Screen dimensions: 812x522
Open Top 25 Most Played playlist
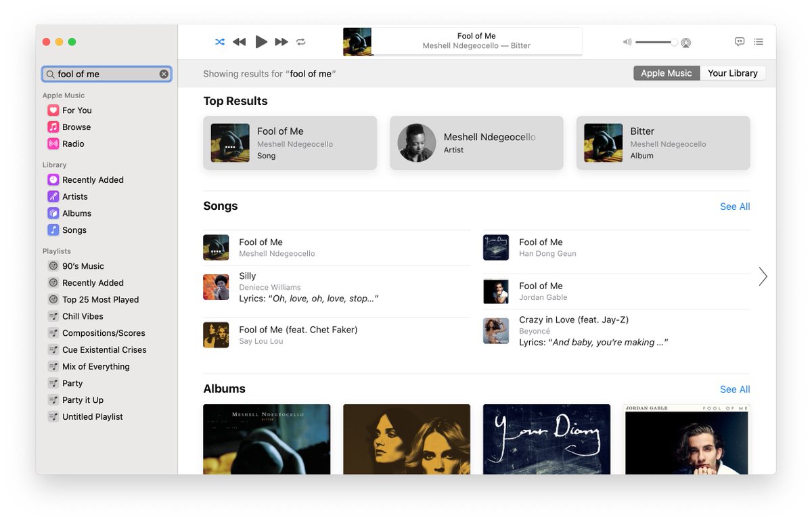pos(93,300)
